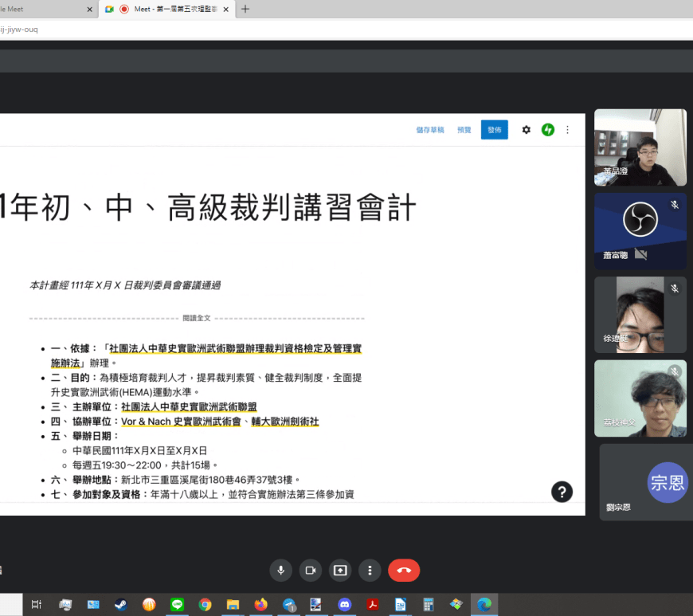Turn off the camera in Meet controls
This screenshot has width=693, height=616.
(x=310, y=570)
